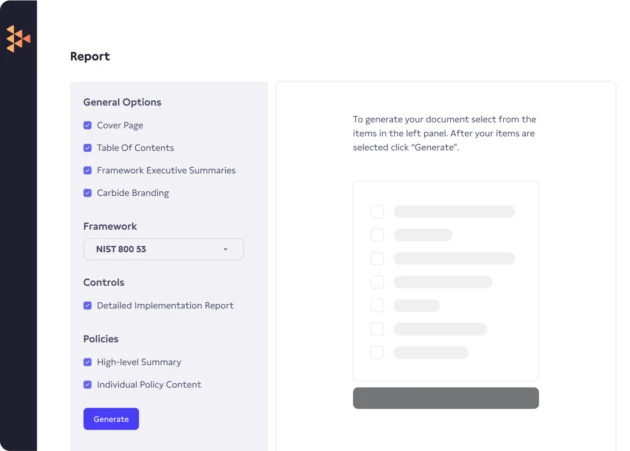The height and width of the screenshot is (451, 630).
Task: Uncheck the Carbide Branding option
Action: coord(88,193)
